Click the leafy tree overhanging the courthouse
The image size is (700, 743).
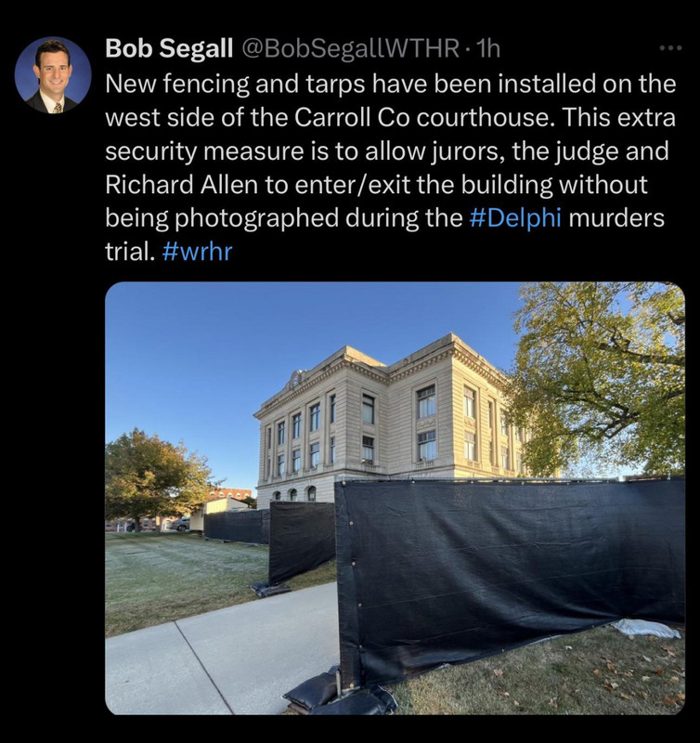(598, 379)
